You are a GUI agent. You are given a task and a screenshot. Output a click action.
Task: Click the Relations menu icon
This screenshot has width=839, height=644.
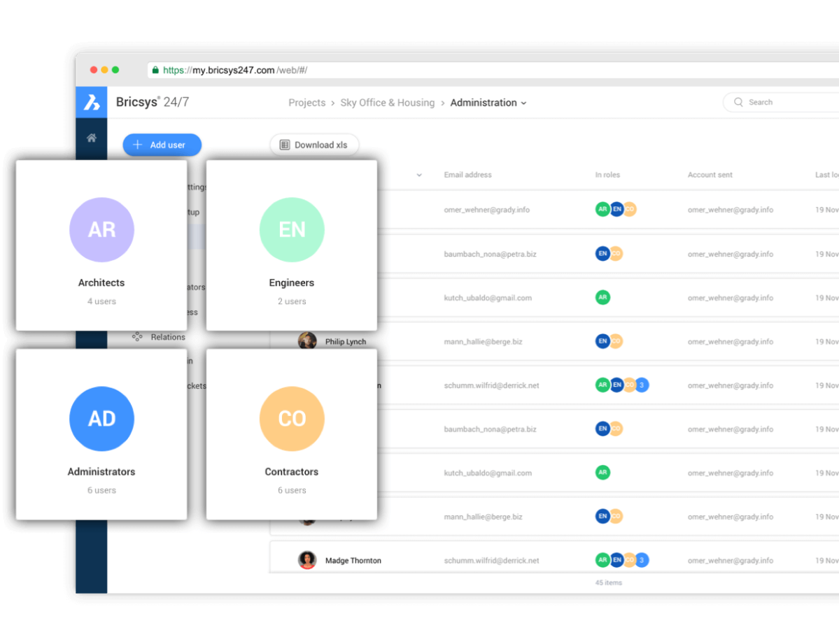(138, 337)
